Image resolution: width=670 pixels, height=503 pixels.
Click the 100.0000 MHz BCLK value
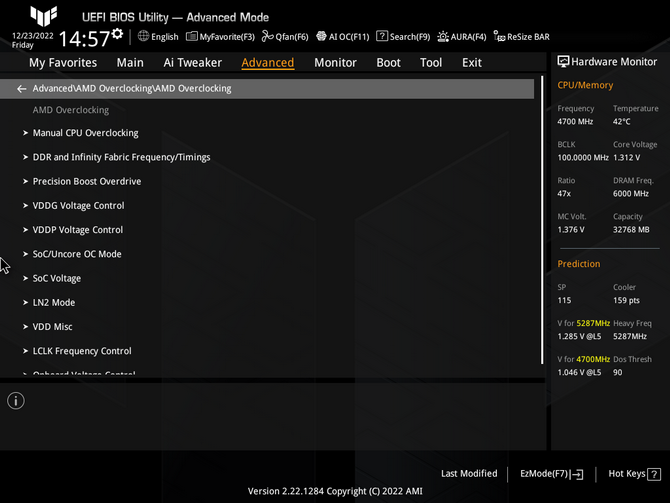[x=583, y=158]
